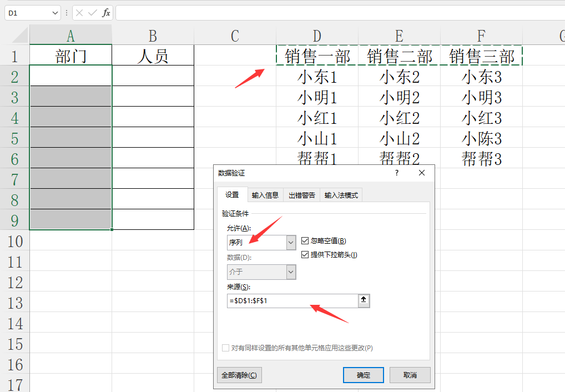This screenshot has height=392, width=565.
Task: Switch to the 输入法模式 tab
Action: point(341,195)
